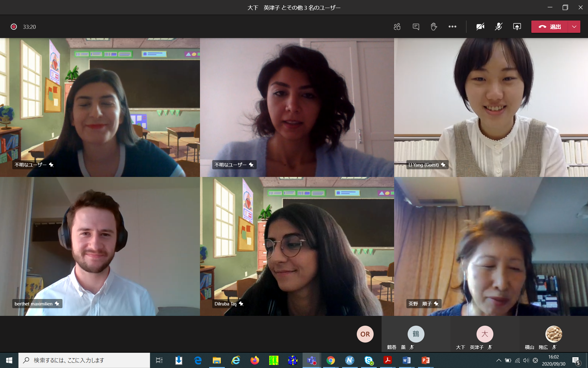Expand the leave options dropdown arrow
Image resolution: width=588 pixels, height=368 pixels.
574,27
